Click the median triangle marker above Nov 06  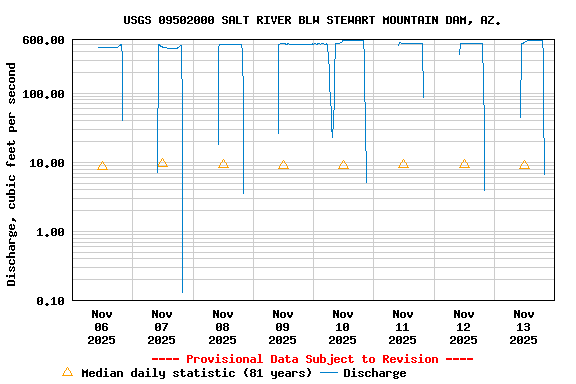(x=102, y=166)
